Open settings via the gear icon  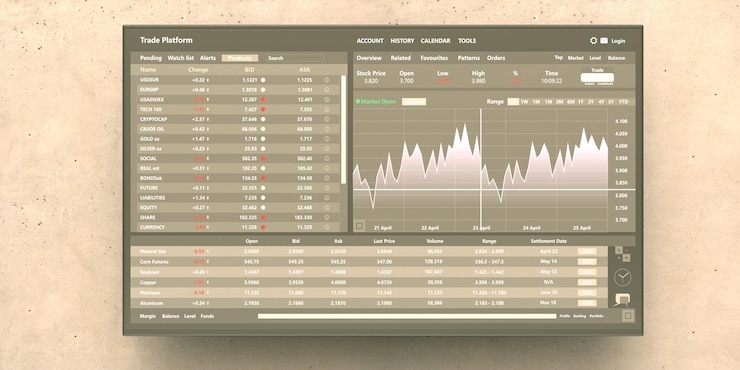coord(593,41)
